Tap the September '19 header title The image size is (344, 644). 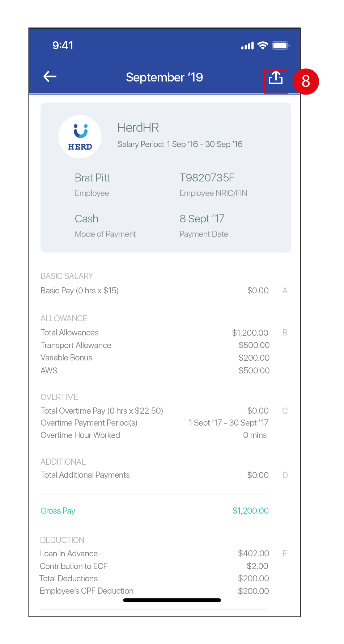click(164, 77)
